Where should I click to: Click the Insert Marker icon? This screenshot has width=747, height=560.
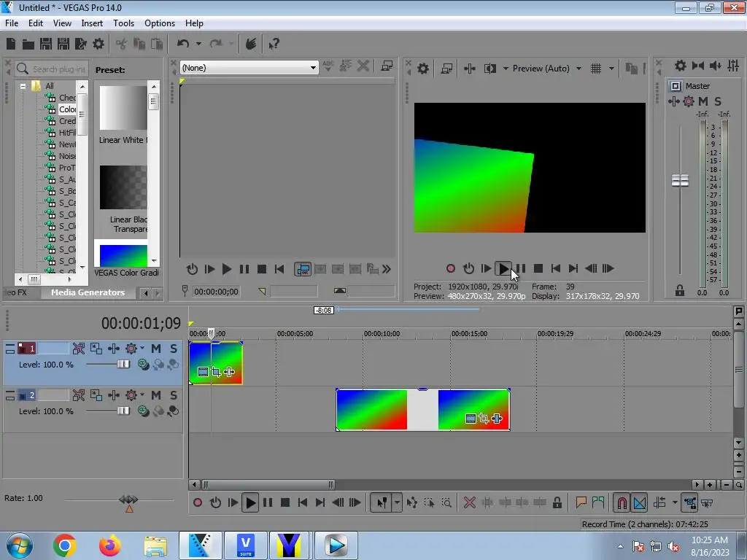click(x=581, y=502)
